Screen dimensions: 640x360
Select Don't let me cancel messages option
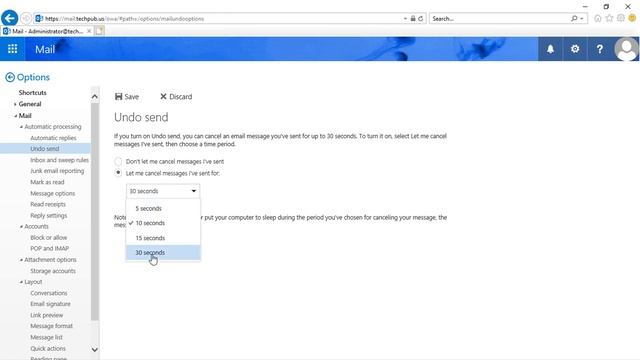click(118, 161)
